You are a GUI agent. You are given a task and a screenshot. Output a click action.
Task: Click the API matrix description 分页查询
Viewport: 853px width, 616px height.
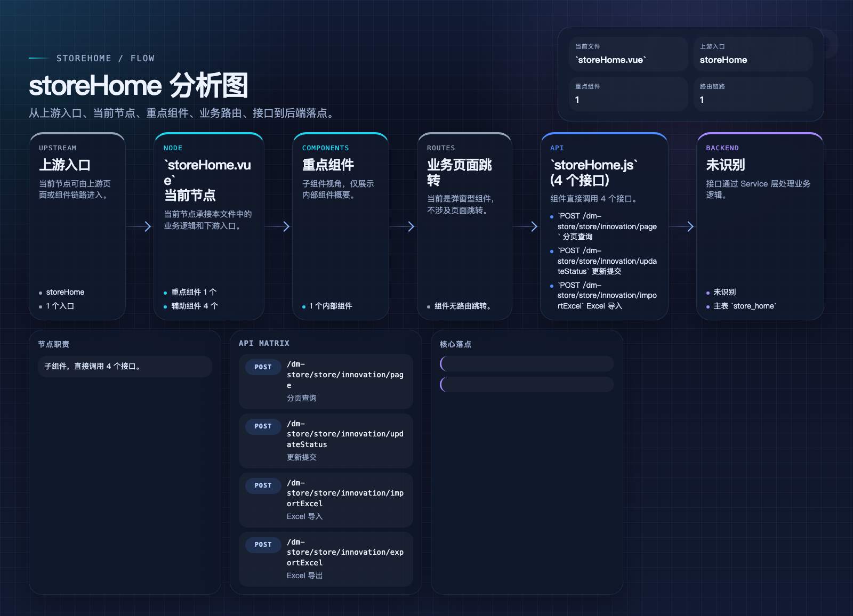pos(302,398)
